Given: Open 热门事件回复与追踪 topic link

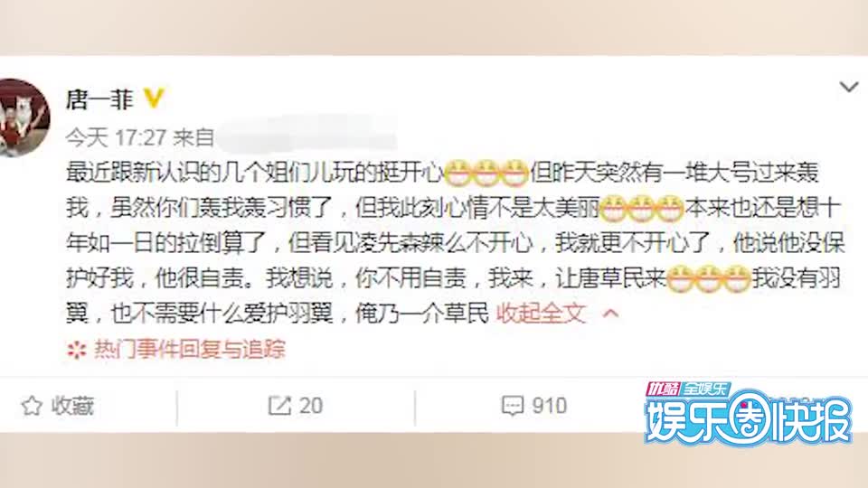Looking at the screenshot, I should (190, 349).
